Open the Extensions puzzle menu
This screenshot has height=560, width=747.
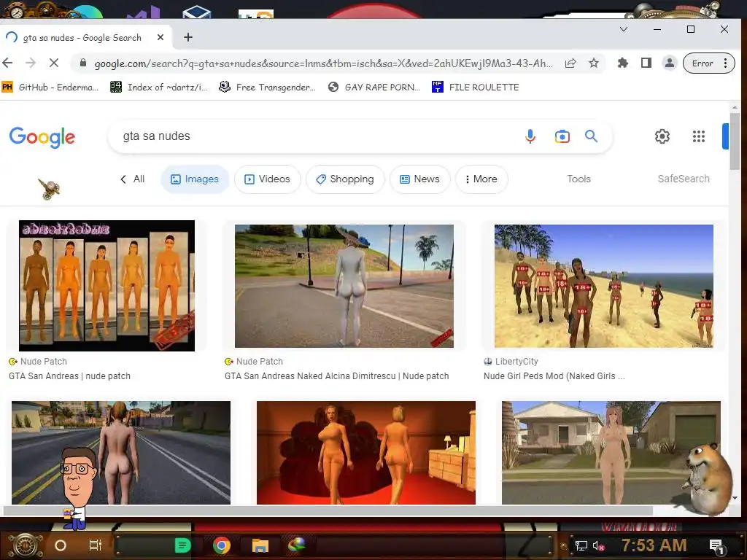[623, 63]
